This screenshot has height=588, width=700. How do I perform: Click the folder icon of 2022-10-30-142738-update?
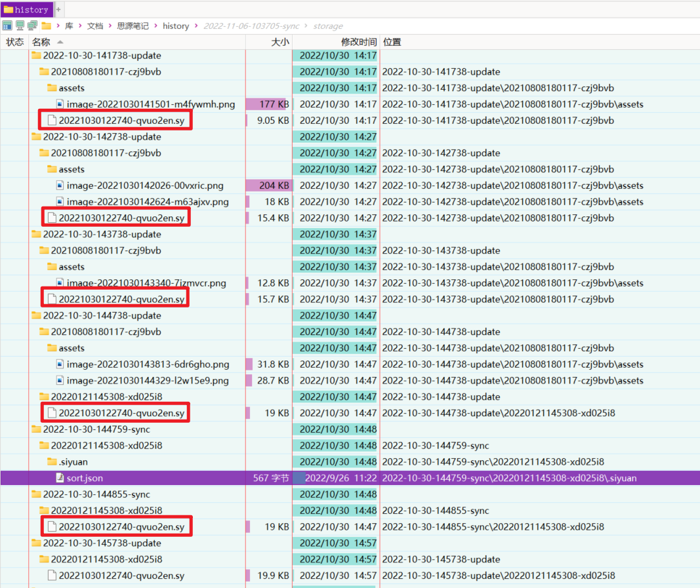point(37,136)
